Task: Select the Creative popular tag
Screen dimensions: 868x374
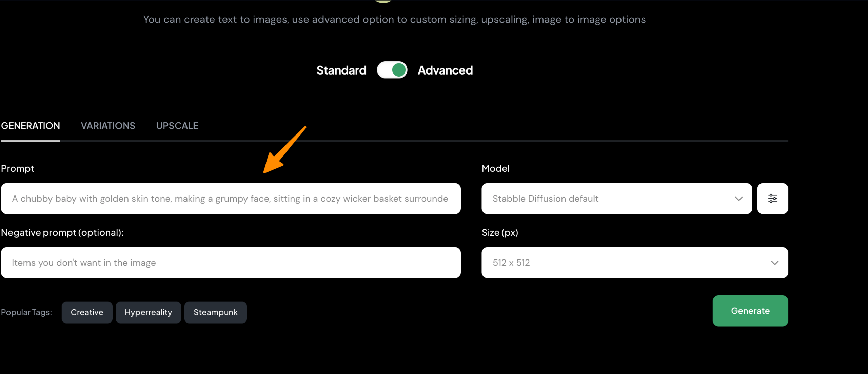Action: pyautogui.click(x=87, y=312)
